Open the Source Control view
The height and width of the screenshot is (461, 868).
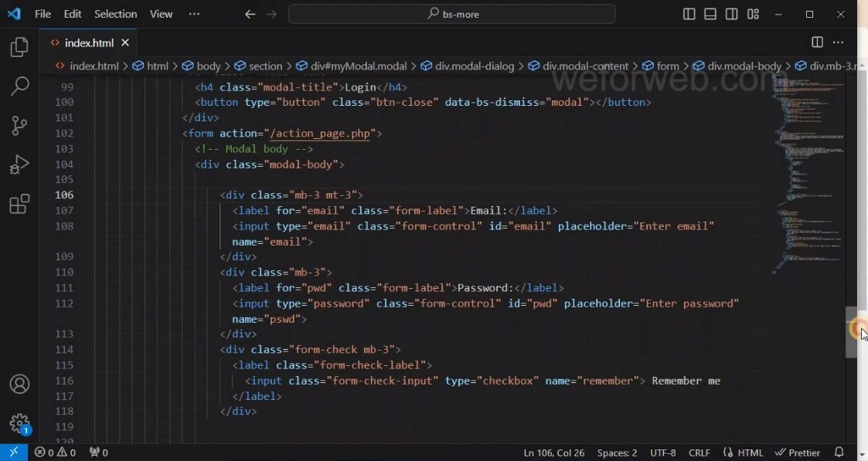19,125
